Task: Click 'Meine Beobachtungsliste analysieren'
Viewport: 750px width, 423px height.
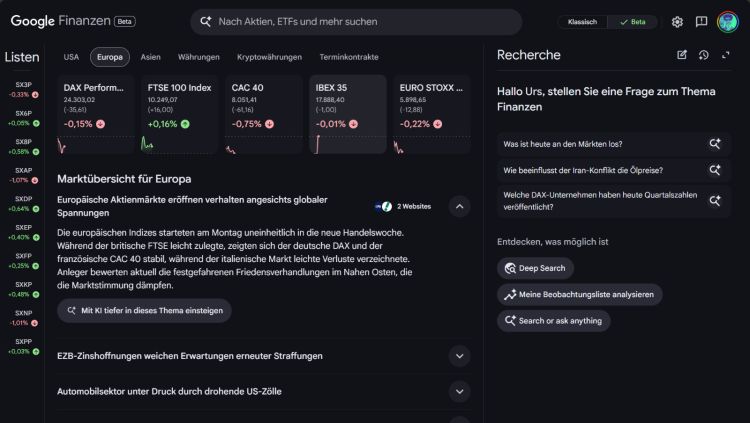Action: (x=579, y=295)
